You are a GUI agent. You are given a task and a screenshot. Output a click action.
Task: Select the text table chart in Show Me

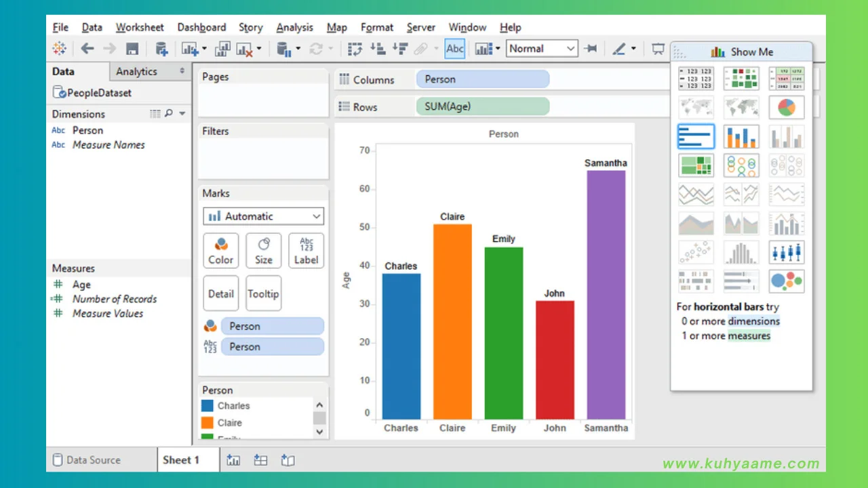[696, 79]
